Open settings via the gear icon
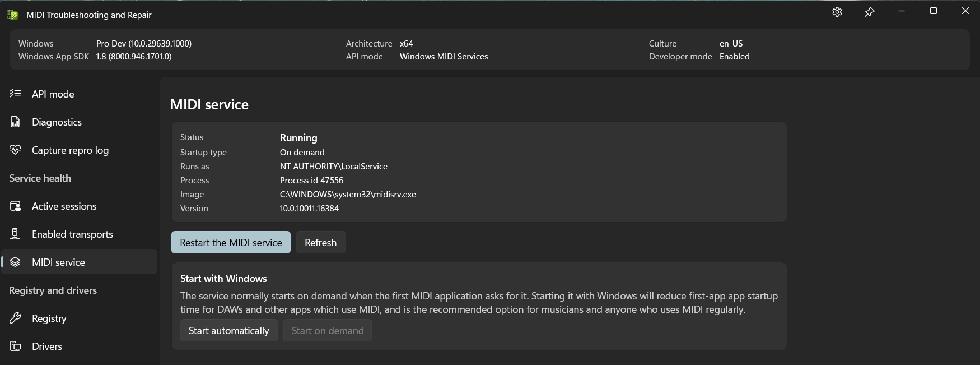Viewport: 980px width, 365px height. [837, 12]
